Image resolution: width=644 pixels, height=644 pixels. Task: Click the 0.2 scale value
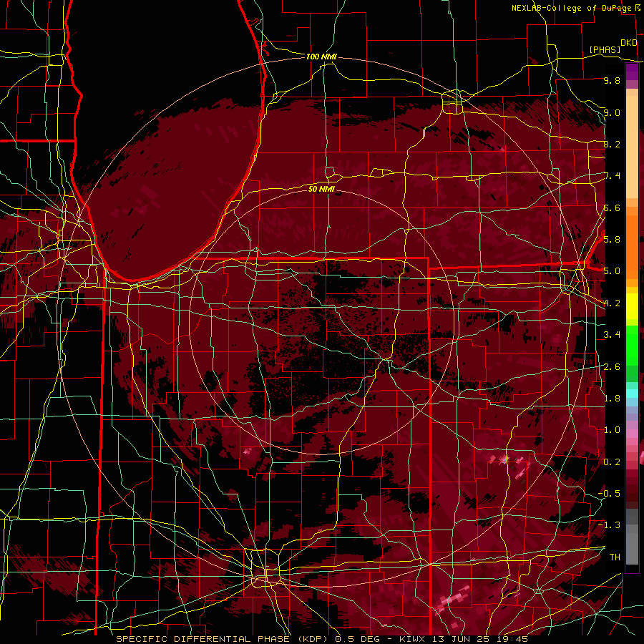click(x=612, y=462)
